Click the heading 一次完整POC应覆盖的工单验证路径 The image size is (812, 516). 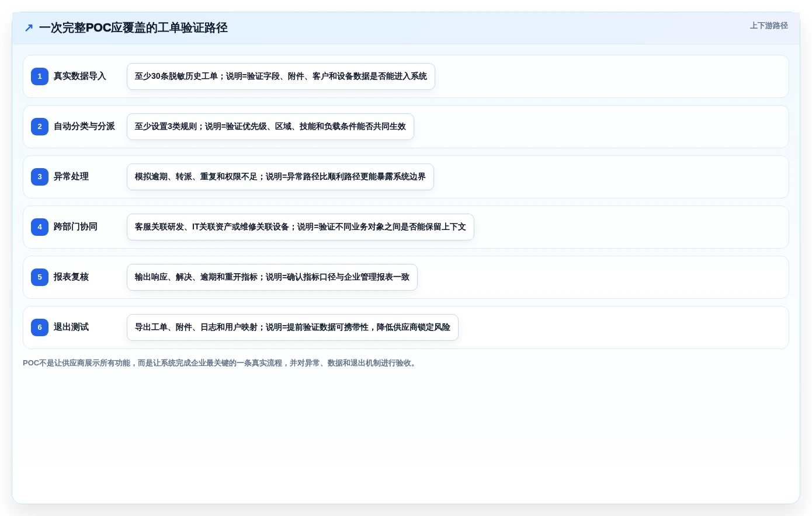[x=133, y=27]
